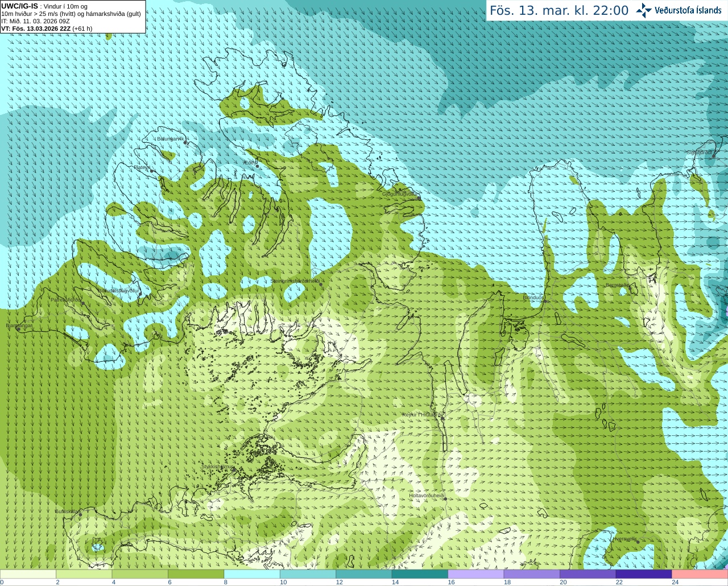The height and width of the screenshot is (586, 728).
Task: Click the Bíldudalsflugvöllur station label
Action: point(118,290)
